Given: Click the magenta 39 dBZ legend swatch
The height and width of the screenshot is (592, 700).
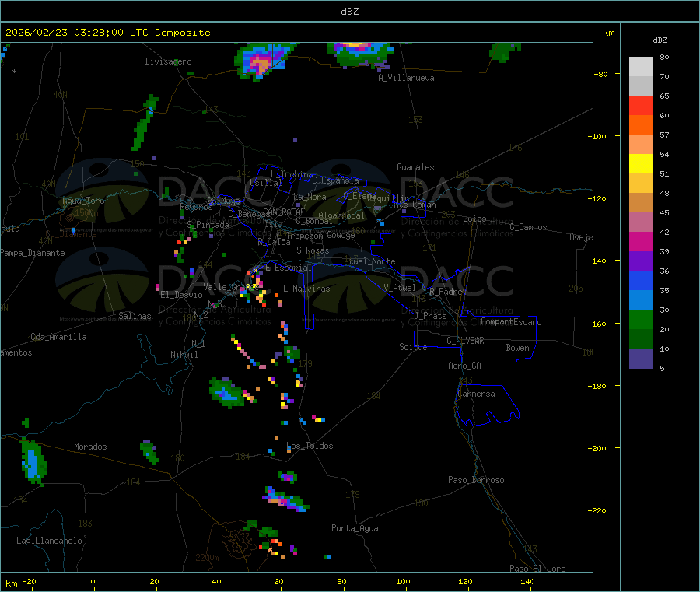Looking at the screenshot, I should [x=641, y=241].
